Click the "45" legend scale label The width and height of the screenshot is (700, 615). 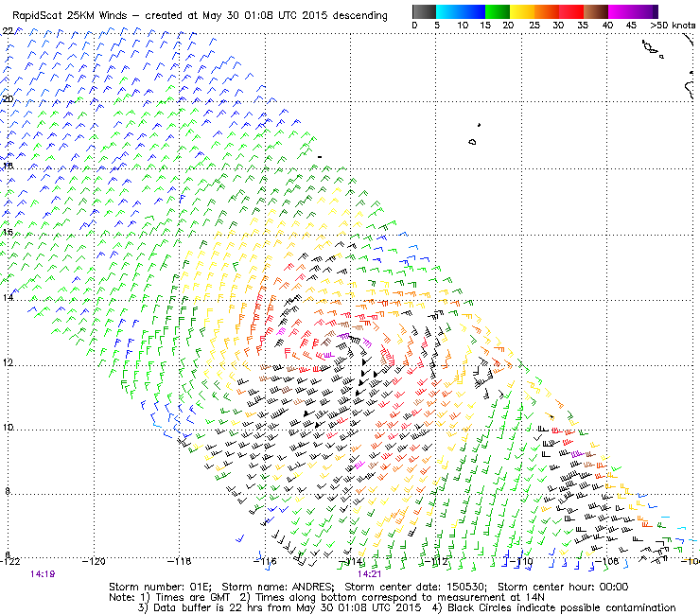[x=631, y=26]
